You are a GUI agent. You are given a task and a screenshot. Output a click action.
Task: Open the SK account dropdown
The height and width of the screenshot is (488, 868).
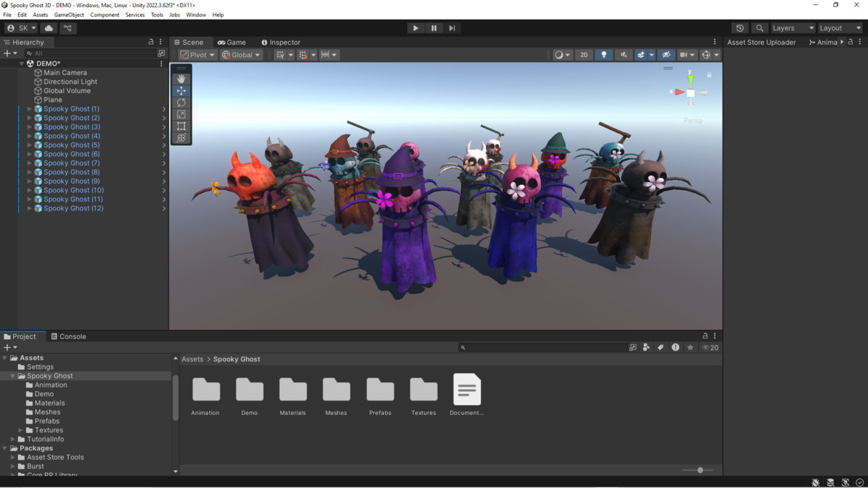point(22,28)
